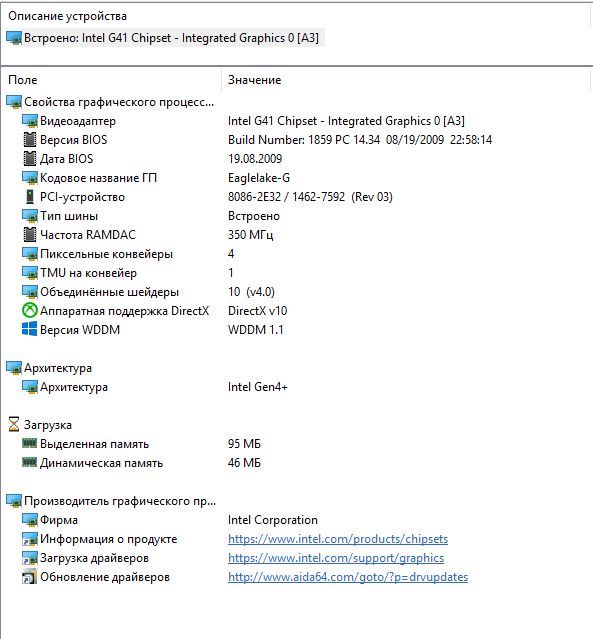The width and height of the screenshot is (593, 639).
Task: Click icon beside 'Производитель графического пр...'
Action: tap(14, 501)
